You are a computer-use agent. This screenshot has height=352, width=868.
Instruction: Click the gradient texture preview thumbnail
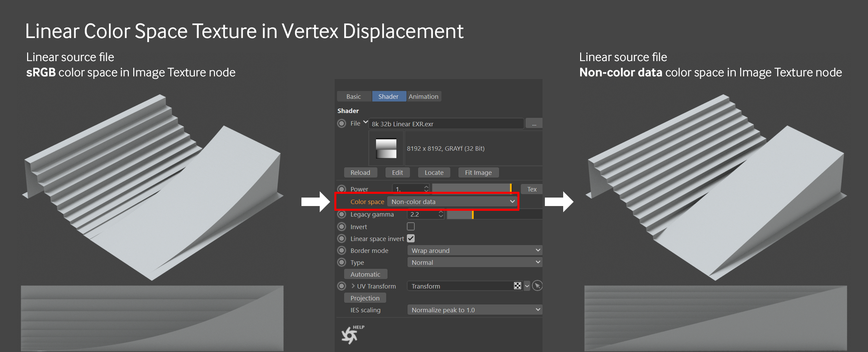[386, 148]
